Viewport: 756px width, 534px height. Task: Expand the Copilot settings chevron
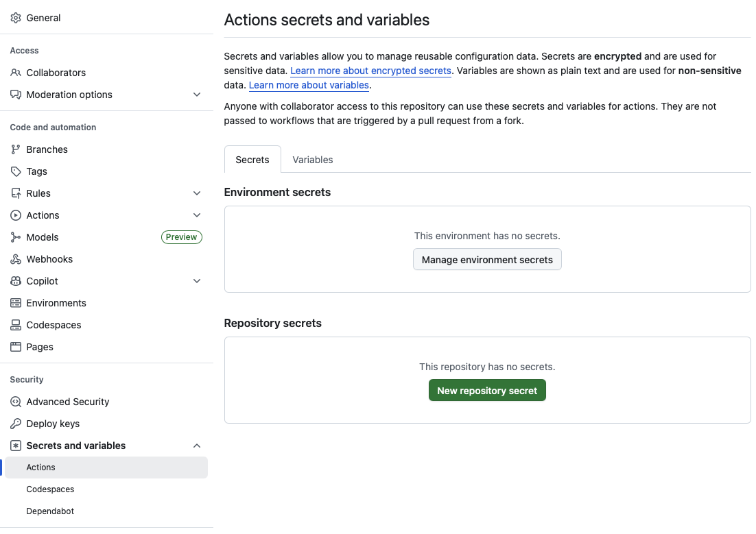[197, 281]
